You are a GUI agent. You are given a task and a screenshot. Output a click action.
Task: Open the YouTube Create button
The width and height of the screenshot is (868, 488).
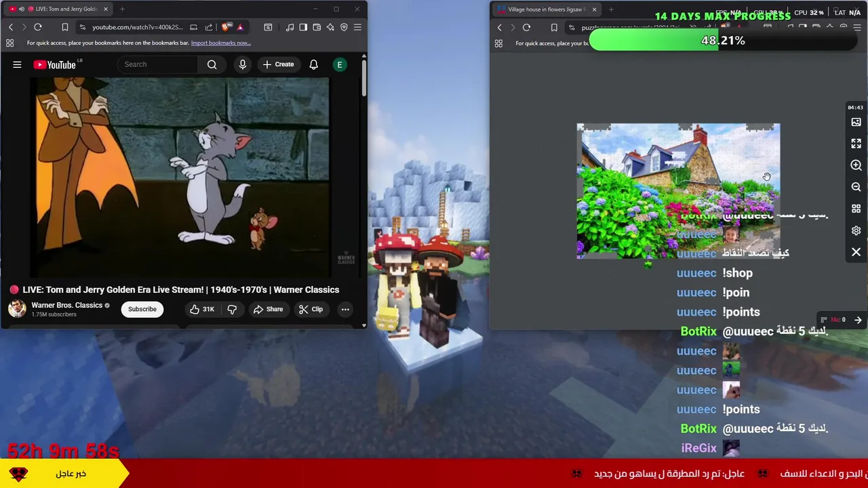click(x=279, y=64)
